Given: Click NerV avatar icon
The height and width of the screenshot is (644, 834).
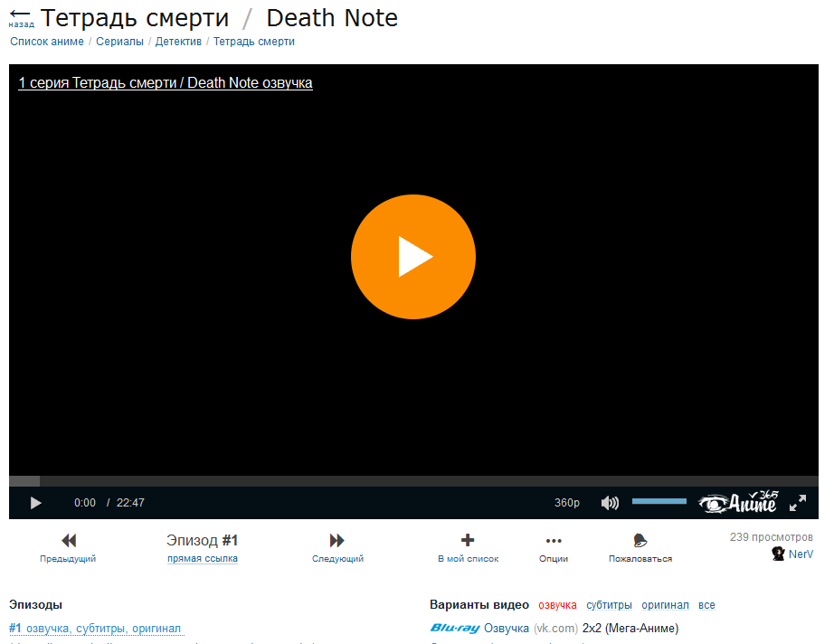Looking at the screenshot, I should click(x=778, y=554).
